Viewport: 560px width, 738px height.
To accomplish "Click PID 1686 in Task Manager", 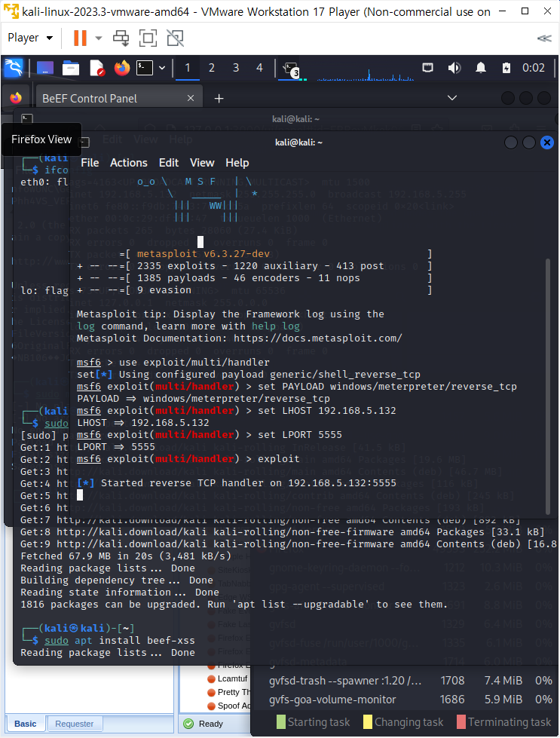I will (452, 700).
